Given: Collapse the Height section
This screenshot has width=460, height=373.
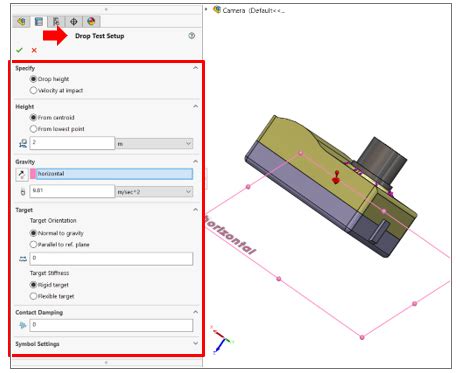Looking at the screenshot, I should 195,106.
